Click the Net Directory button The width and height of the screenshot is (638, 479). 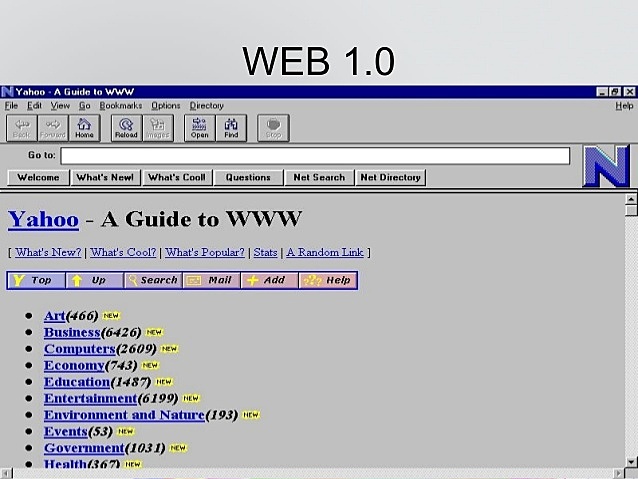click(391, 177)
